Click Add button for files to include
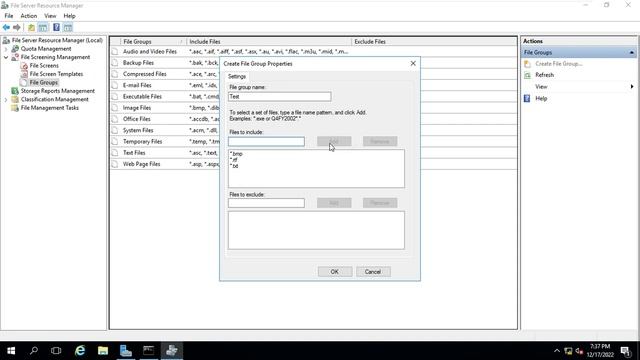Image resolution: width=640 pixels, height=360 pixels. [334, 141]
